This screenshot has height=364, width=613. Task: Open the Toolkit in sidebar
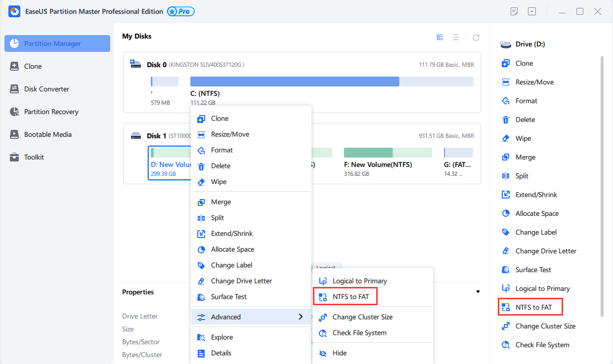34,157
